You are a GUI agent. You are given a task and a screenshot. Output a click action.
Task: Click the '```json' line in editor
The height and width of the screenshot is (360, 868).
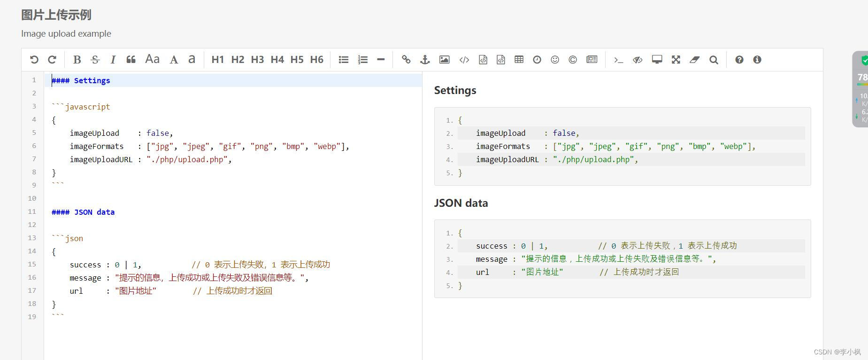(x=67, y=238)
